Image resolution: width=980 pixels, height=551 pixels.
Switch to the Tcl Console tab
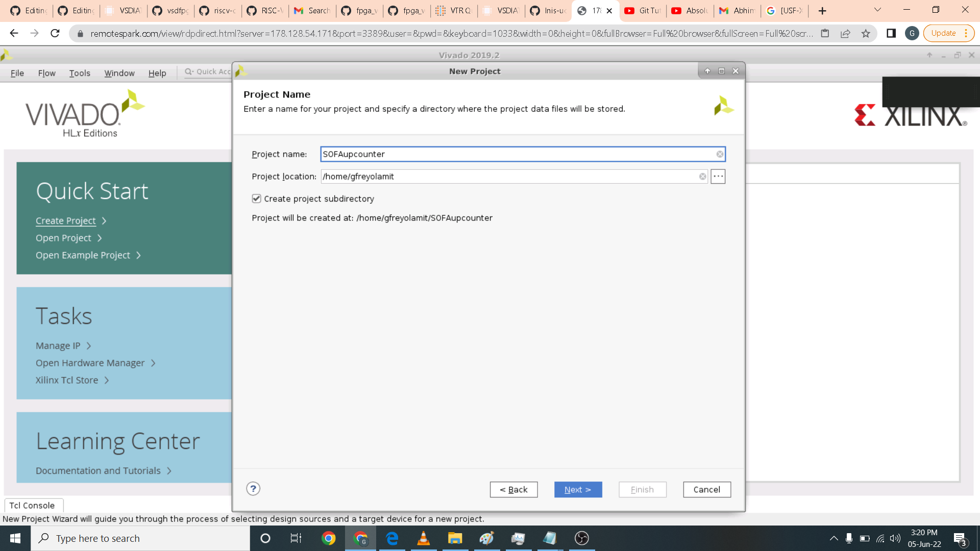click(x=32, y=505)
